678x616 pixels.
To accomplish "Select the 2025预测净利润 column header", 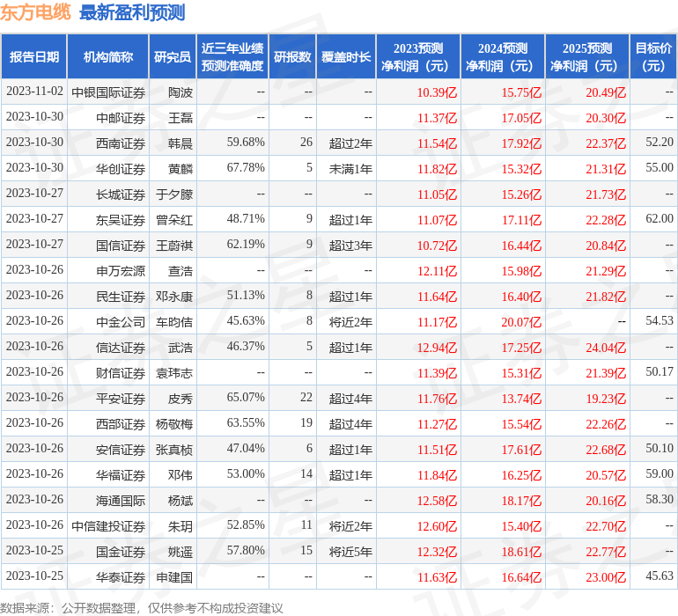I will [x=587, y=56].
